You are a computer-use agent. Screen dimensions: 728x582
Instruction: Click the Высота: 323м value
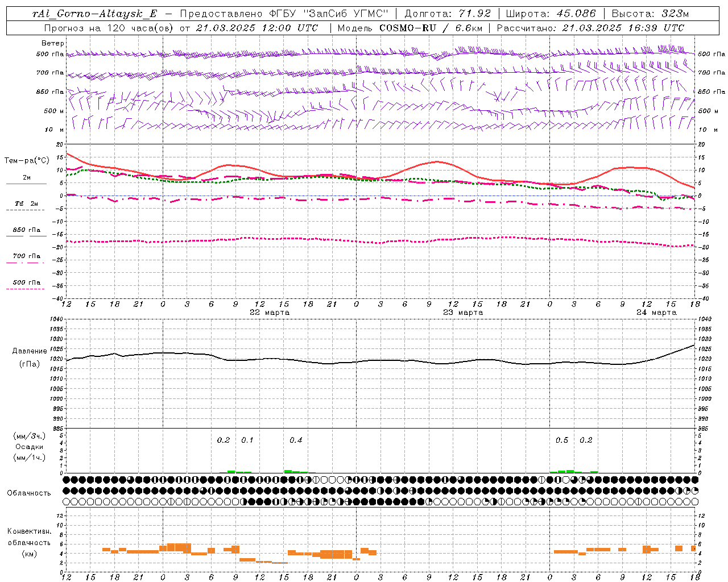(650, 14)
